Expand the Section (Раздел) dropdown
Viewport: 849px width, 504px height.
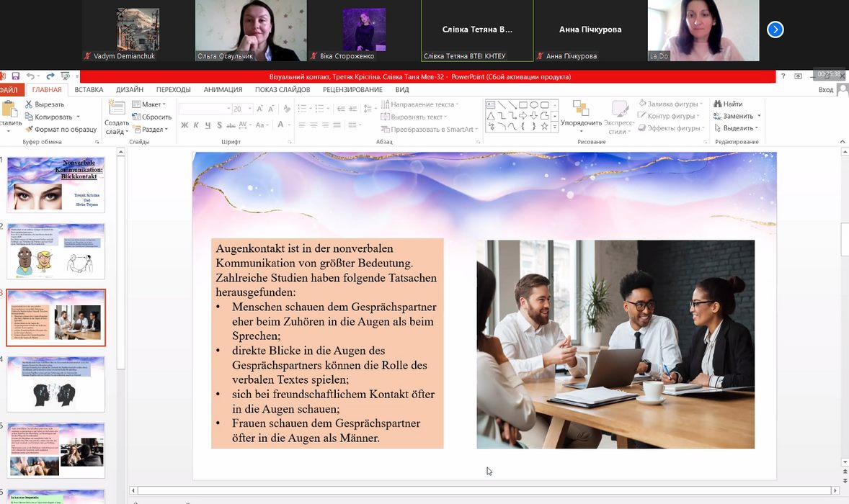click(x=150, y=130)
